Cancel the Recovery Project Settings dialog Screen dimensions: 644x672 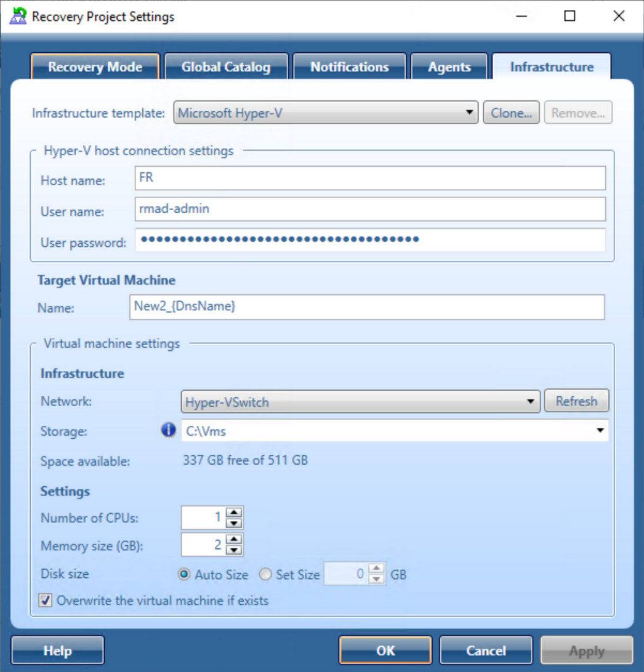(486, 650)
